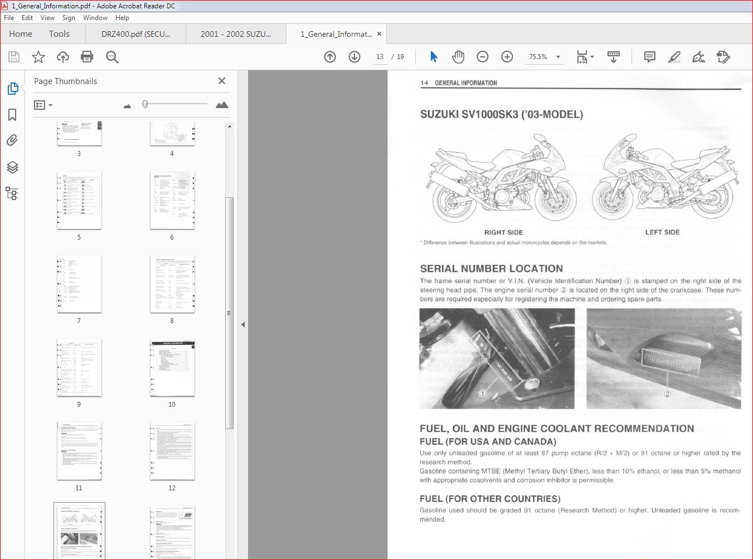Open the thumbnails Options dropdown menu
Viewport: 753px width, 560px height.
[43, 105]
